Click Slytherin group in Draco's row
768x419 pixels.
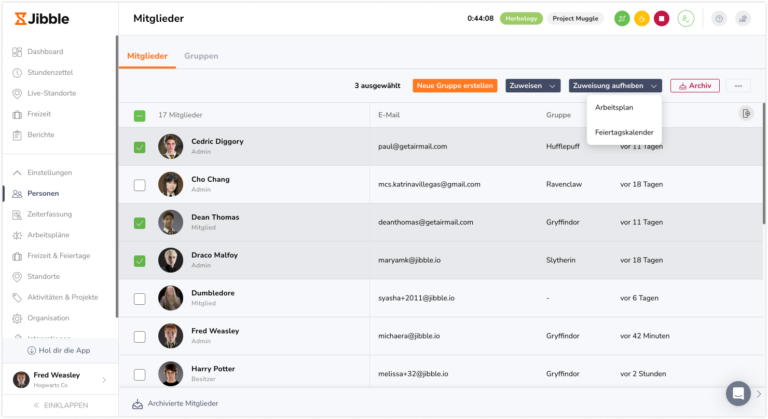click(561, 260)
